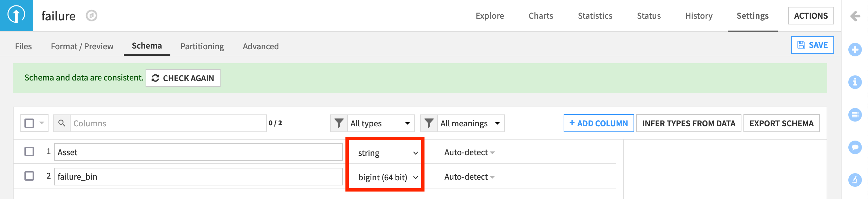Viewport: 868px width, 199px height.
Task: Click the compass icon next to failure
Action: coord(91,16)
